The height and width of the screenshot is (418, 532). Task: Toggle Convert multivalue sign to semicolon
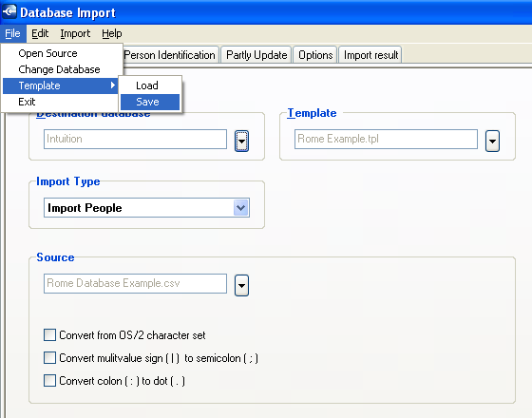coord(49,357)
